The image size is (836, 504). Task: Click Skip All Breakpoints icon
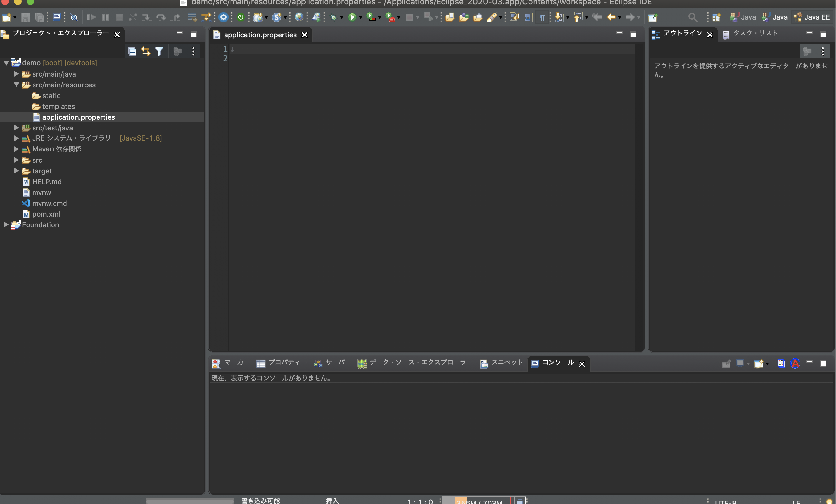coord(73,17)
